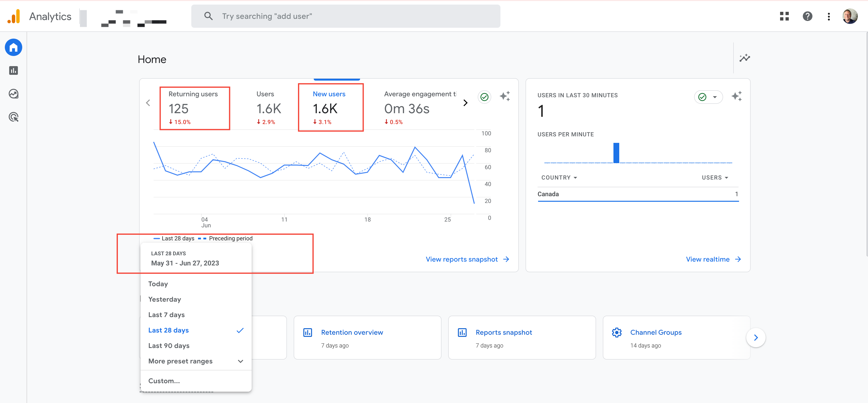Show next metrics with right chevron
This screenshot has height=403, width=868.
pos(465,103)
